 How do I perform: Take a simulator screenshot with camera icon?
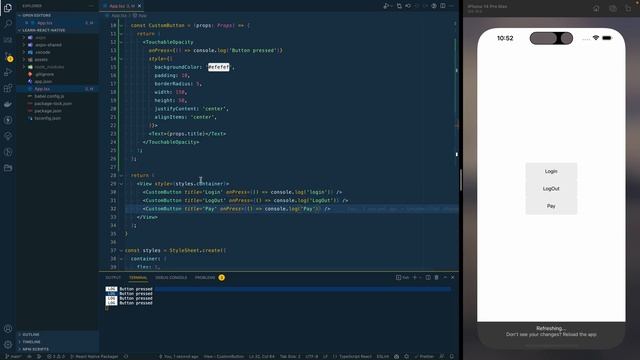point(613,8)
